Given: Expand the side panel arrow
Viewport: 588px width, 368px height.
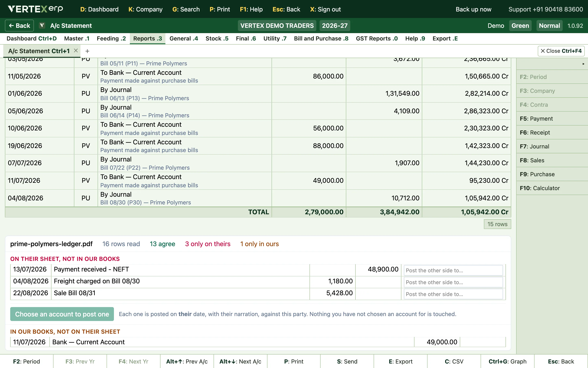Looking at the screenshot, I should [583, 64].
